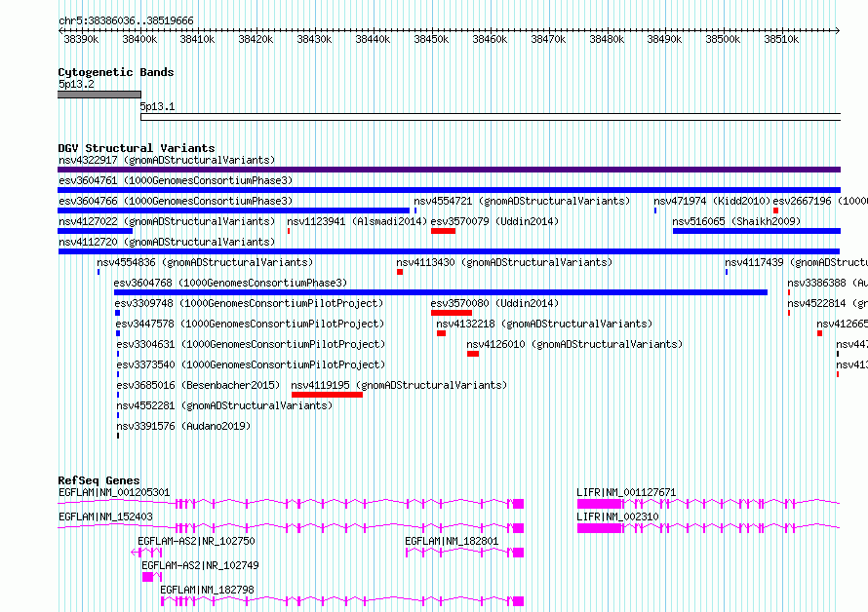Select the nsv516065 Shaikh2009 blue bar
This screenshot has width=868, height=612.
click(x=756, y=231)
